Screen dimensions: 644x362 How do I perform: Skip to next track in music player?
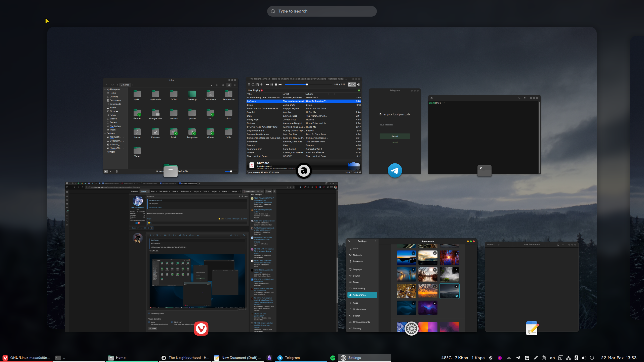pos(280,84)
